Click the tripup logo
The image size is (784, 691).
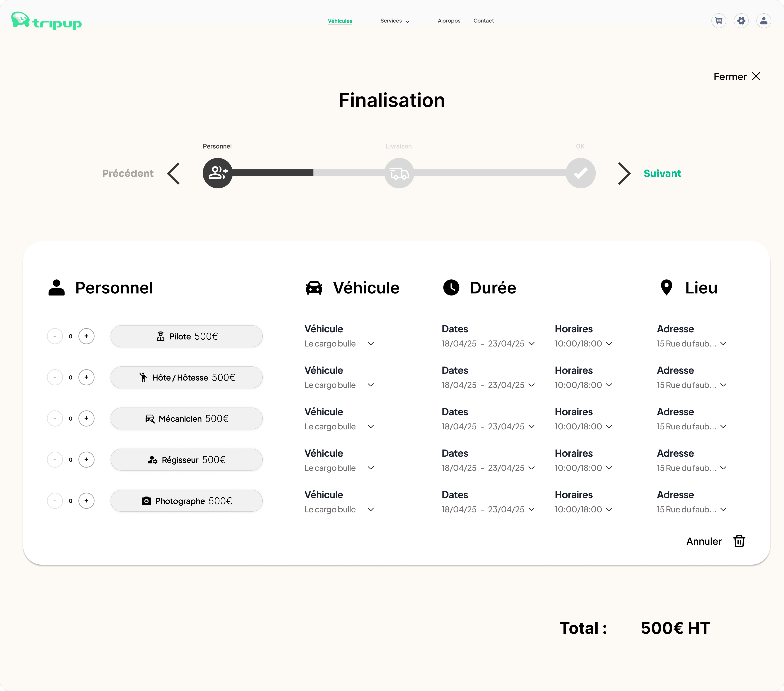coord(46,21)
